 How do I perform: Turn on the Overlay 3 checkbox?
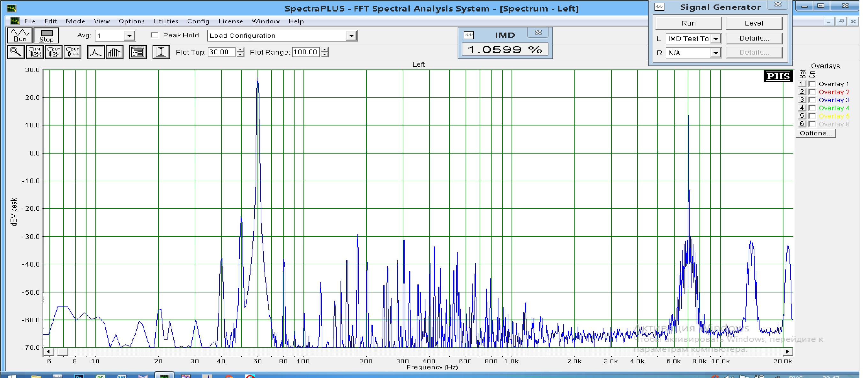tap(812, 100)
